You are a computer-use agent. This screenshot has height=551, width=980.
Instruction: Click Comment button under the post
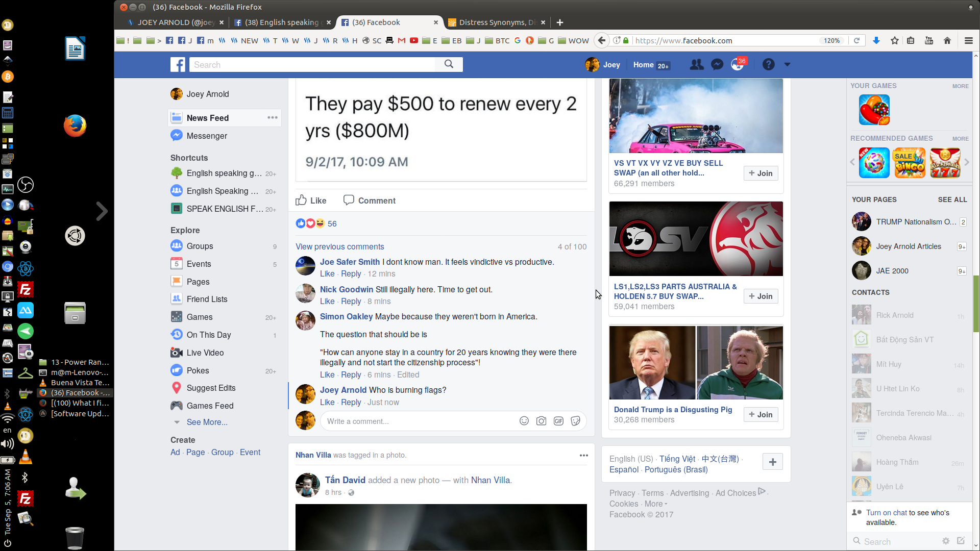click(x=370, y=201)
